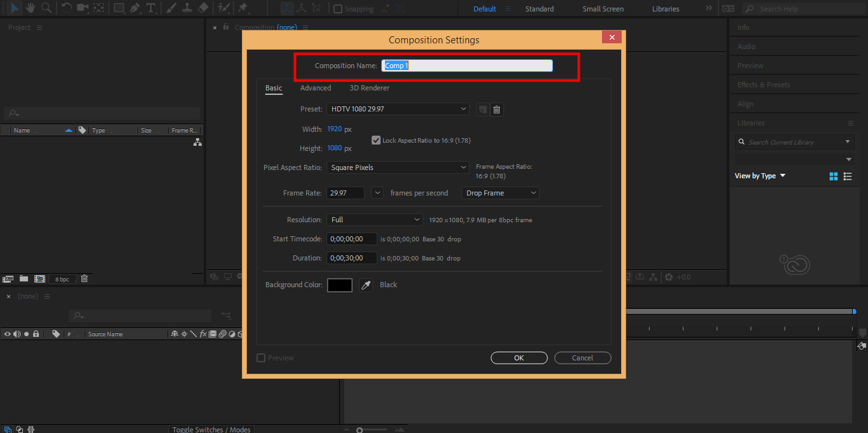Click the label tag column icon in Project panel
Viewport: 868px width, 433px height.
81,130
